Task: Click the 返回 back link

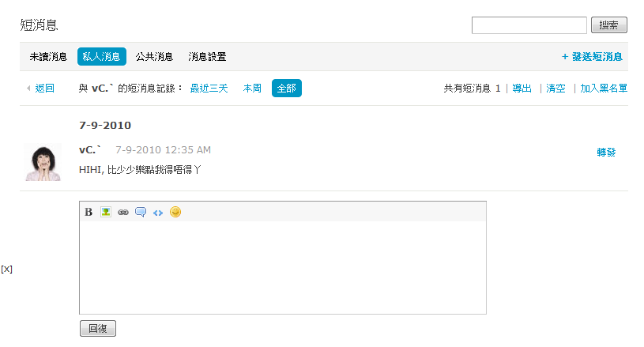Action: tap(44, 89)
